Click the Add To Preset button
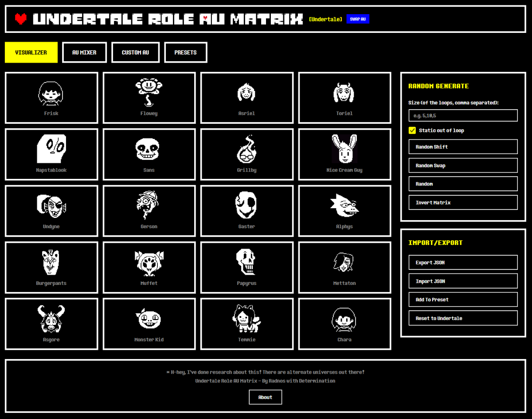 pos(463,300)
